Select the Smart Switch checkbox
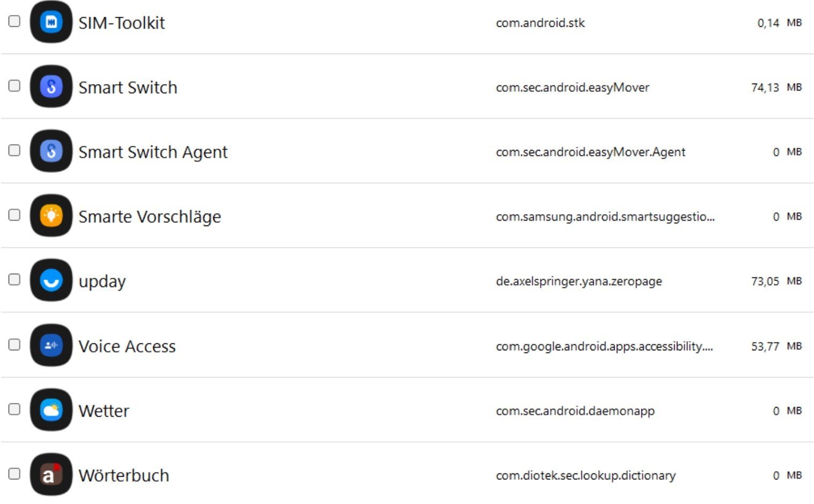This screenshot has width=814, height=504. click(x=14, y=86)
